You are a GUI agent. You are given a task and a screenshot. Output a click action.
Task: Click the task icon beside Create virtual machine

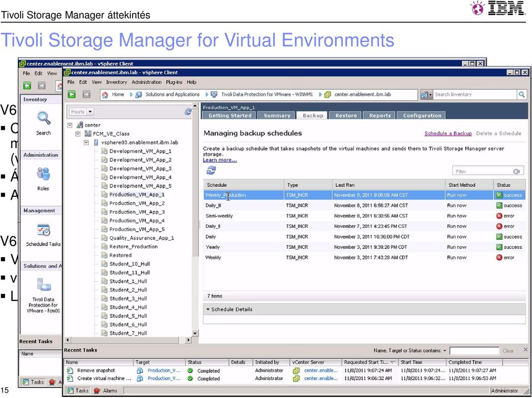click(70, 379)
